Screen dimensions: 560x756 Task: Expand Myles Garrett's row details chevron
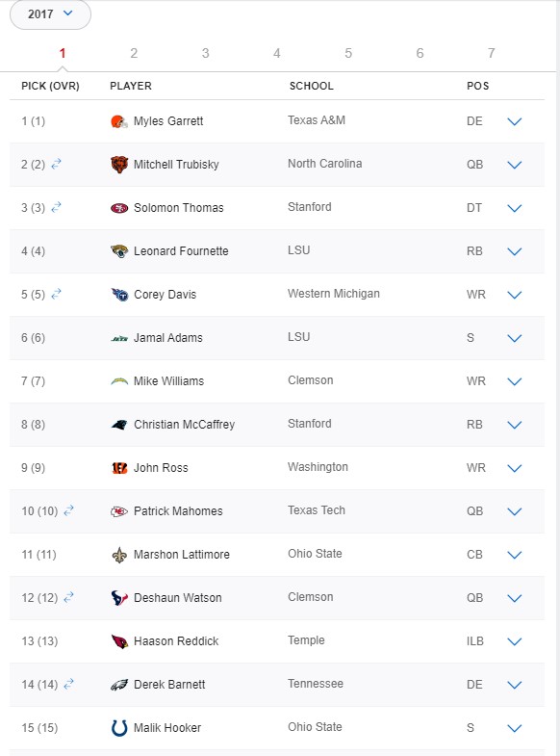click(515, 121)
